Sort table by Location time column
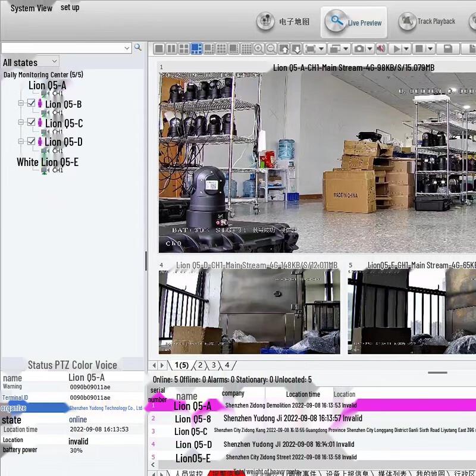 (x=303, y=394)
